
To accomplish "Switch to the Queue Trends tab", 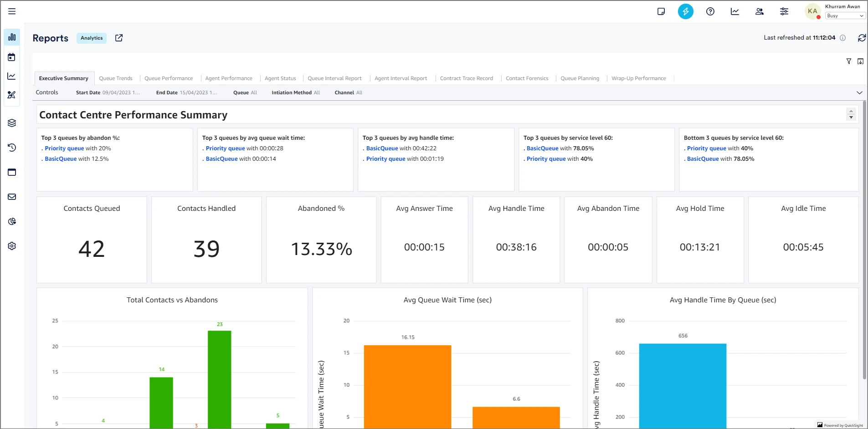I will click(x=116, y=78).
